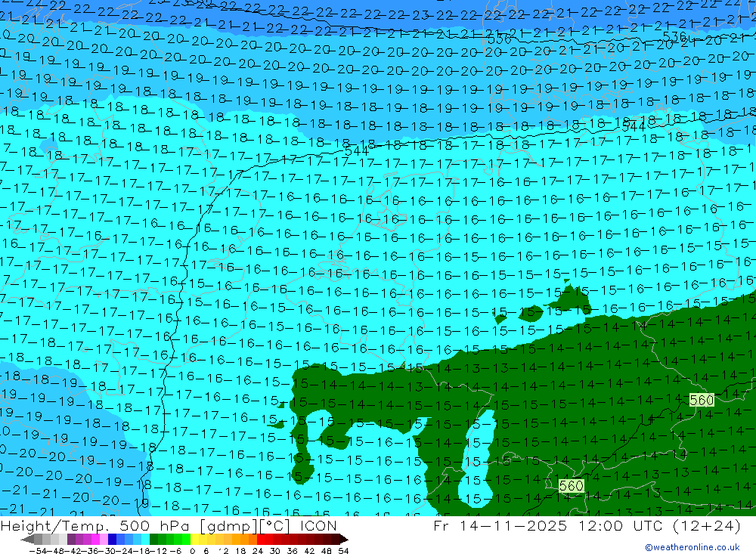Click the 560 contour label near bottom of map
Viewport: 756px width, 554px height.
pyautogui.click(x=572, y=485)
